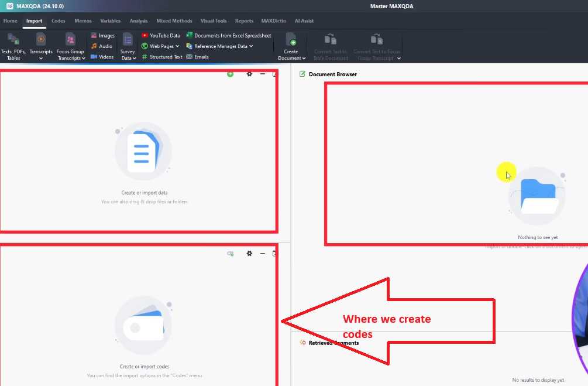Image resolution: width=588 pixels, height=386 pixels.
Task: Open the Web Pages dropdown
Action: click(x=177, y=46)
